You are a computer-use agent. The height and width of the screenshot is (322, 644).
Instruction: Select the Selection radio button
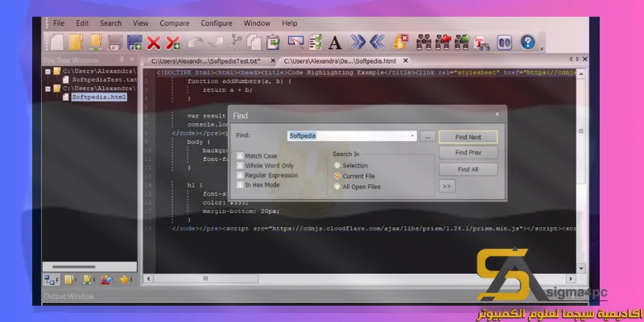coord(337,166)
